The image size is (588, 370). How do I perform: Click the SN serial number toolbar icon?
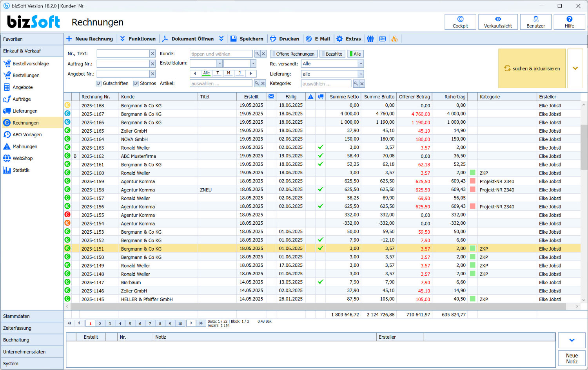[383, 39]
